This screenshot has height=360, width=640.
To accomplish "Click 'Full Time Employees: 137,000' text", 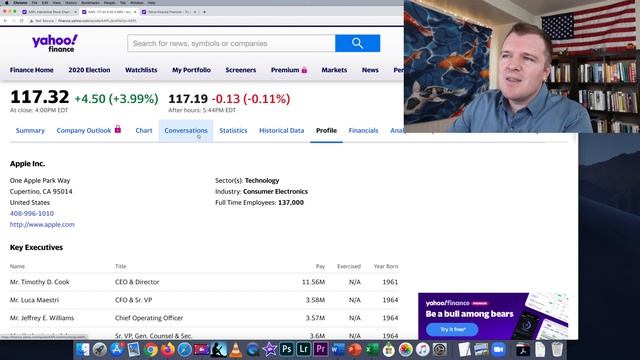I will coord(259,202).
